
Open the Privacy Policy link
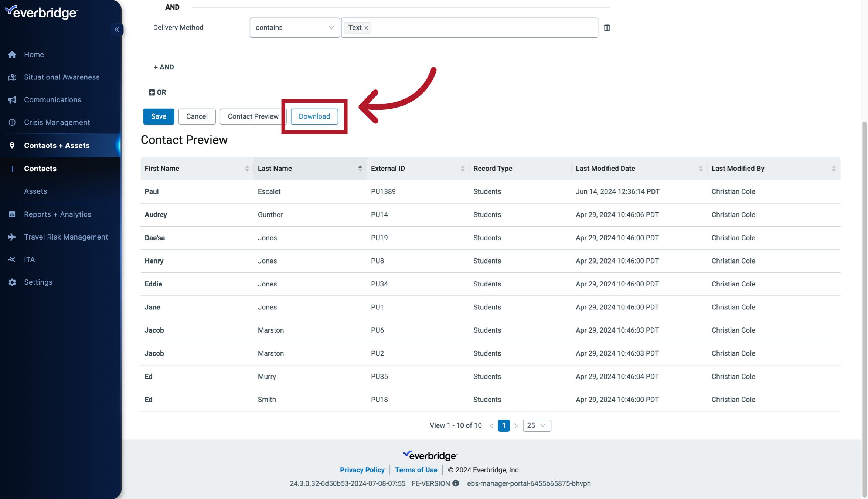[362, 470]
